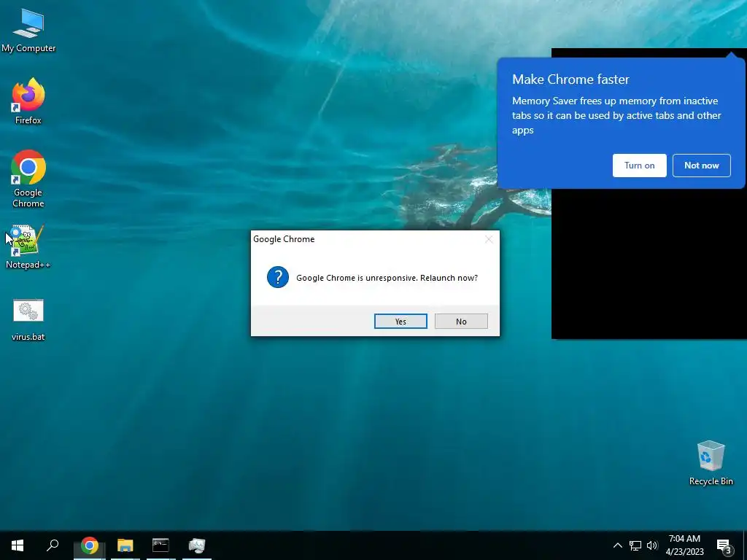Switch to the Command Prompt taskbar icon
Viewport: 747px width, 560px height.
tap(160, 545)
